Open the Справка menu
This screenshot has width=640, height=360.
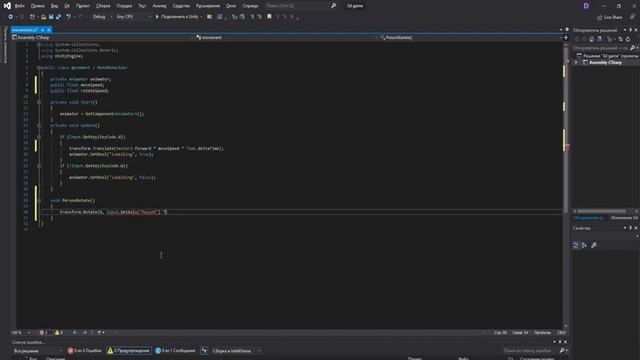click(250, 6)
